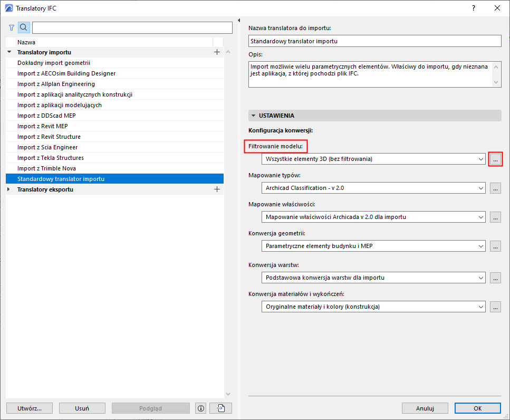
Task: Toggle the search magnifier icon
Action: [24, 27]
